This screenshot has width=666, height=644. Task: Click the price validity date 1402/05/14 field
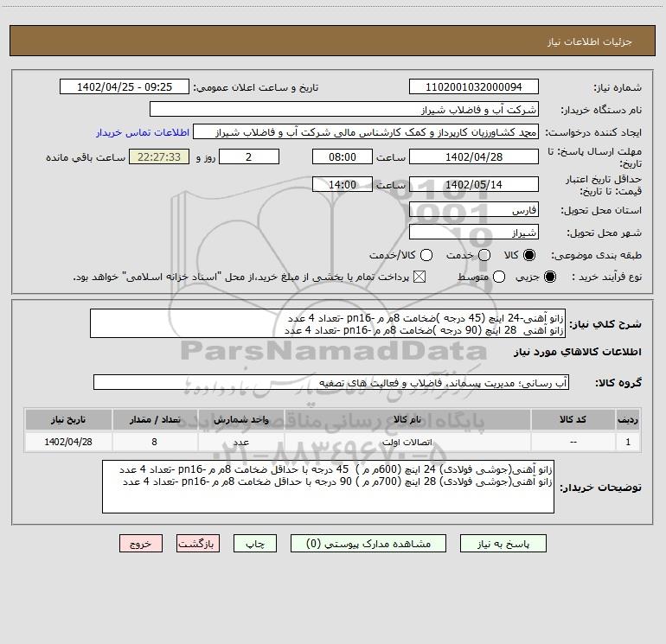(474, 184)
